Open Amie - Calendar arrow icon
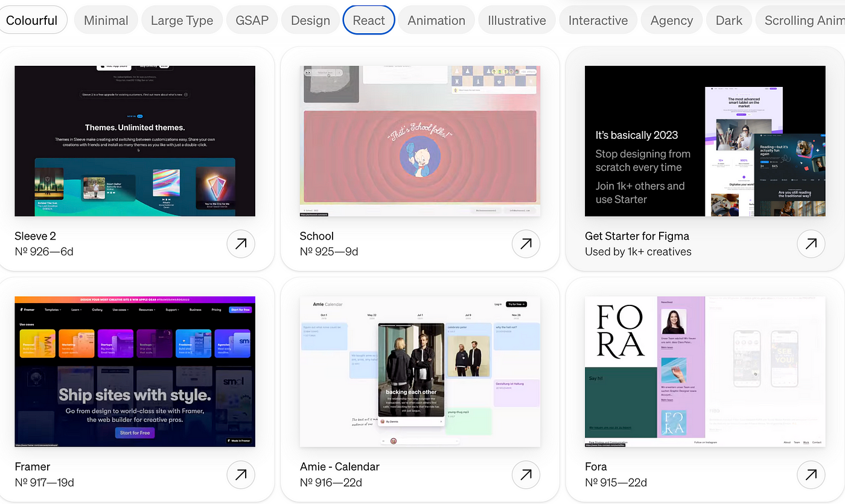The image size is (845, 504). click(526, 475)
